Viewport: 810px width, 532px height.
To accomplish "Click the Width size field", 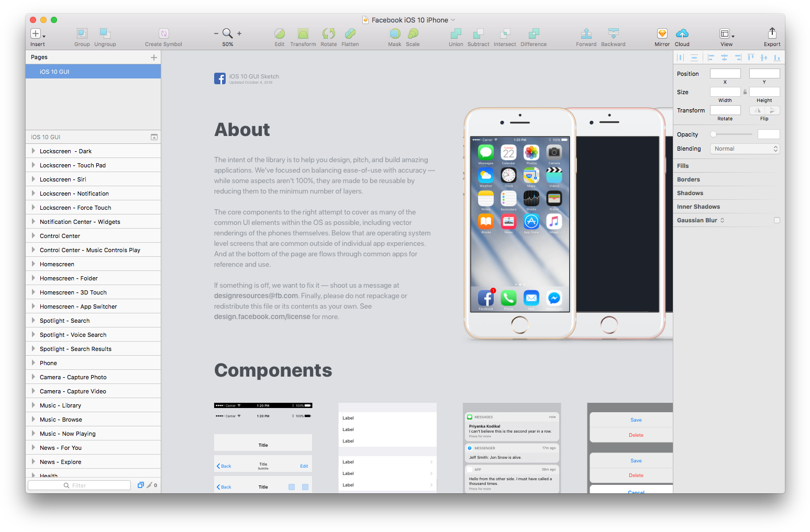I will (x=725, y=92).
